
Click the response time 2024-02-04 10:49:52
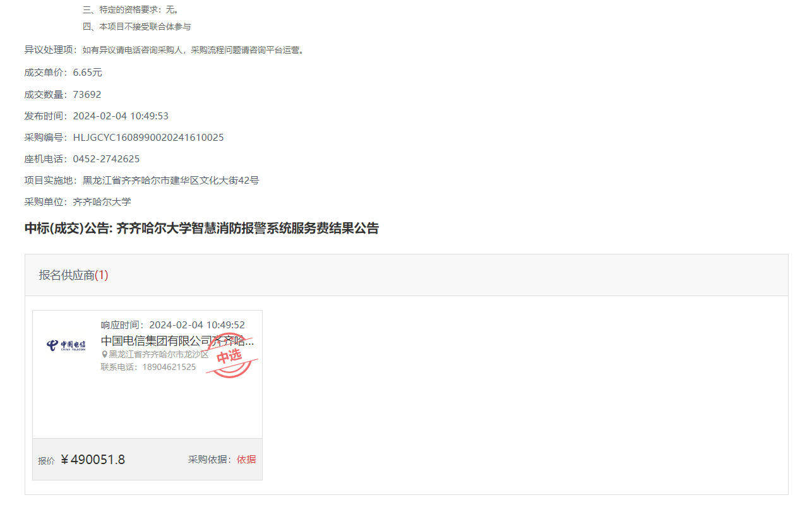pos(197,325)
